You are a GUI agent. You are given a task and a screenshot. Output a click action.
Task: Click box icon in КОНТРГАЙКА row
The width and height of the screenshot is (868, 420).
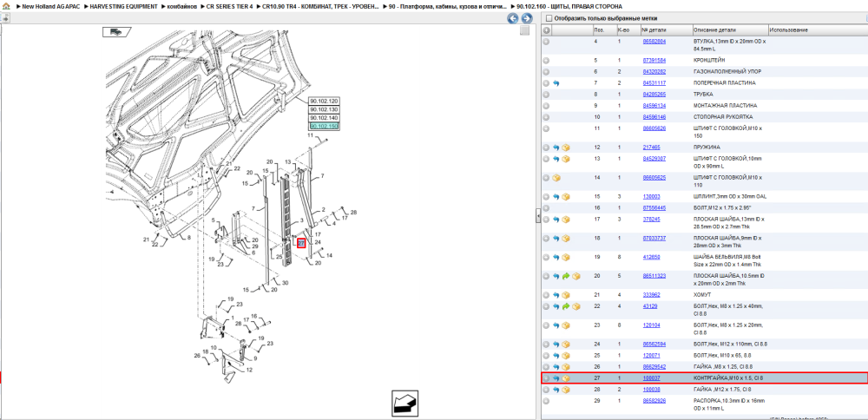566,378
